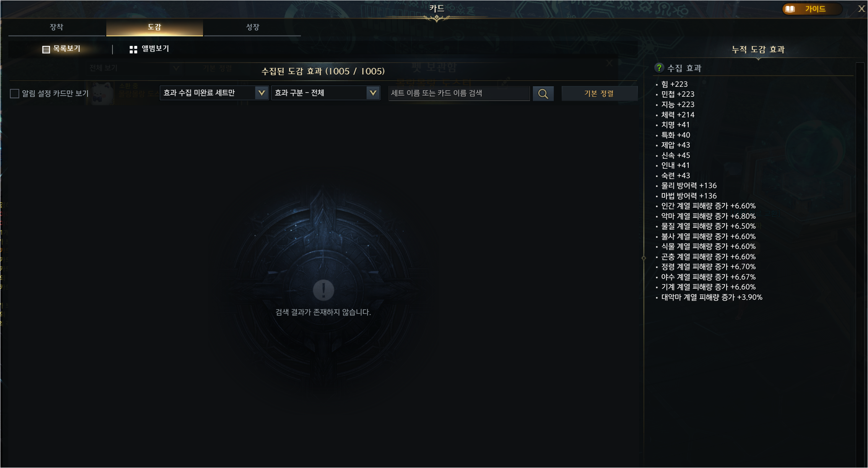868x468 pixels.
Task: Open the 효과 수집 미완료 세트만 dropdown
Action: click(214, 93)
